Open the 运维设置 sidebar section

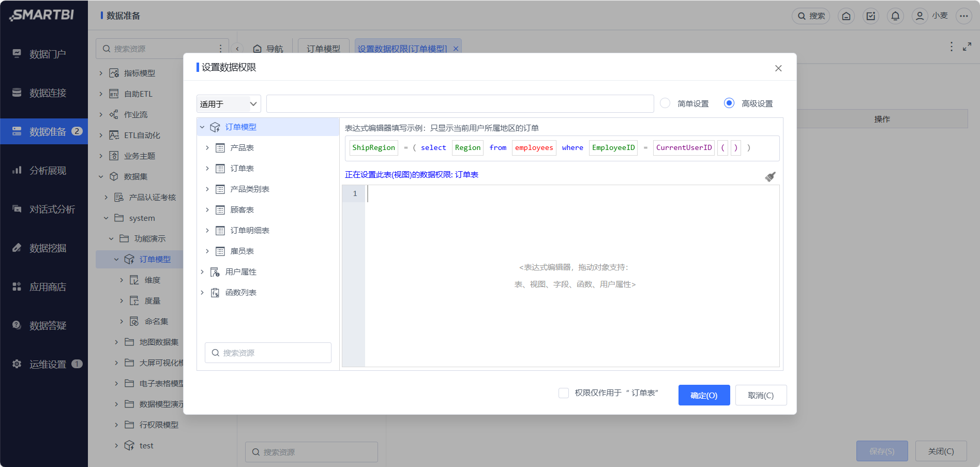point(44,364)
